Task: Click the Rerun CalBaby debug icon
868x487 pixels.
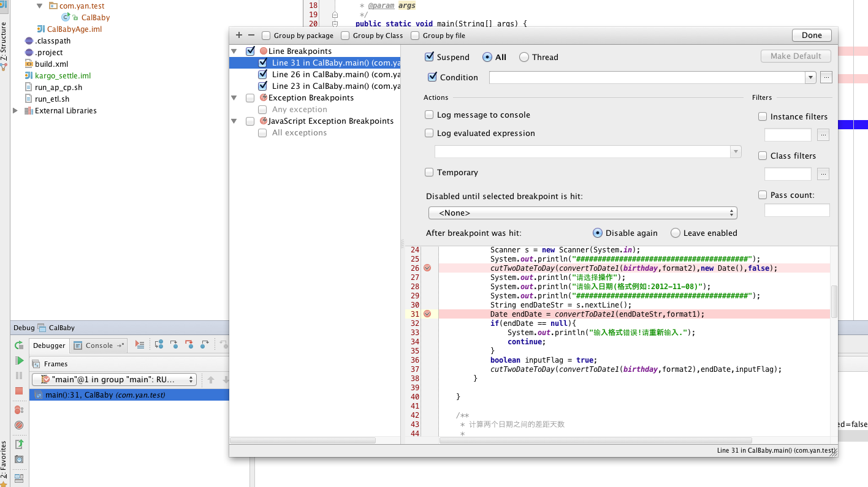Action: pos(19,345)
